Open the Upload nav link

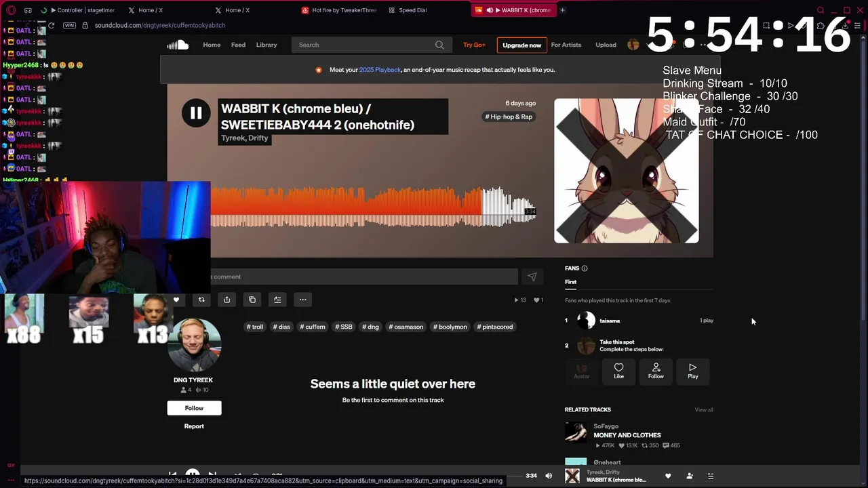[606, 45]
